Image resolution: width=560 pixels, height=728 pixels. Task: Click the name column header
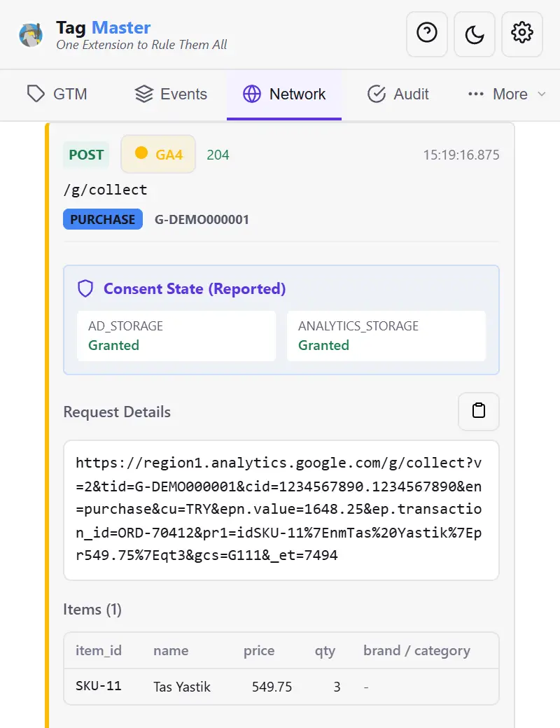pos(171,650)
